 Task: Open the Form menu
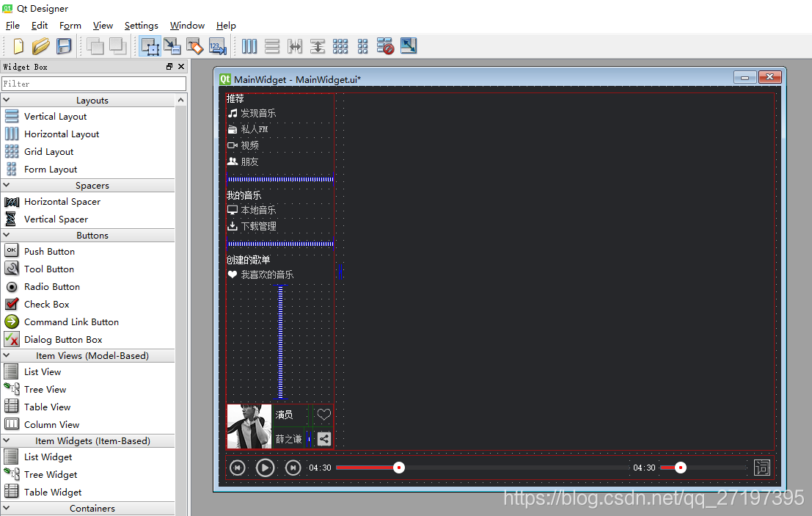tap(70, 26)
